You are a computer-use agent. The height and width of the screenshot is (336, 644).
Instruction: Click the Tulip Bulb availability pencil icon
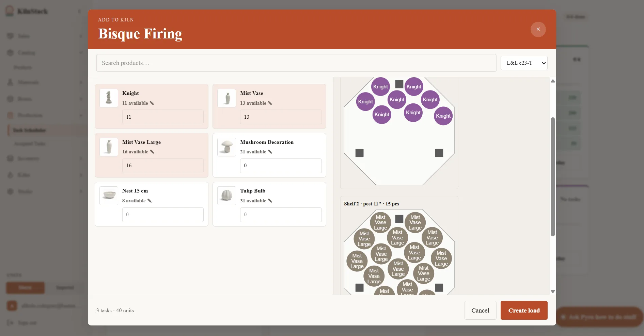coord(270,201)
